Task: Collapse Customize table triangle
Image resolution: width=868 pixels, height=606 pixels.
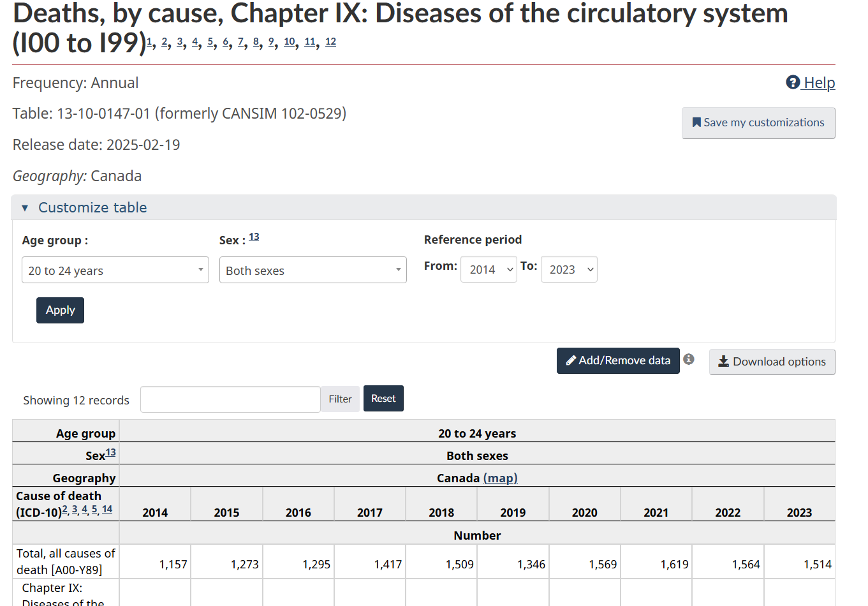Action: (25, 208)
